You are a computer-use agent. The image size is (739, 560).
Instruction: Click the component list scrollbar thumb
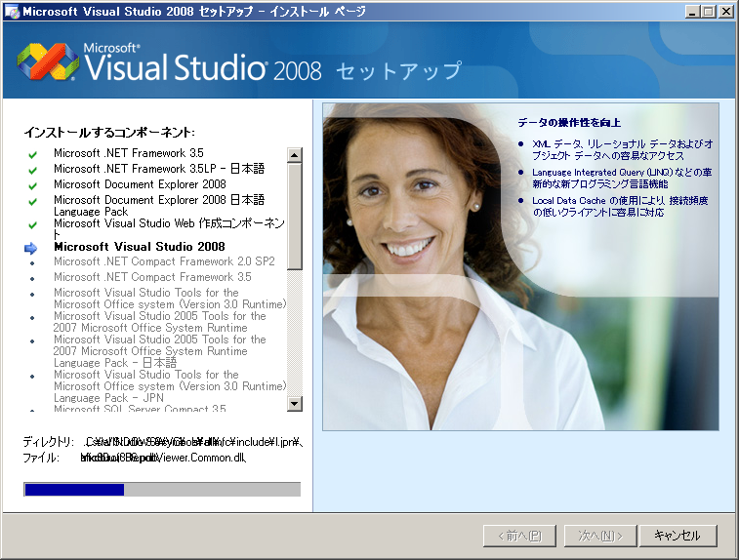click(x=294, y=215)
